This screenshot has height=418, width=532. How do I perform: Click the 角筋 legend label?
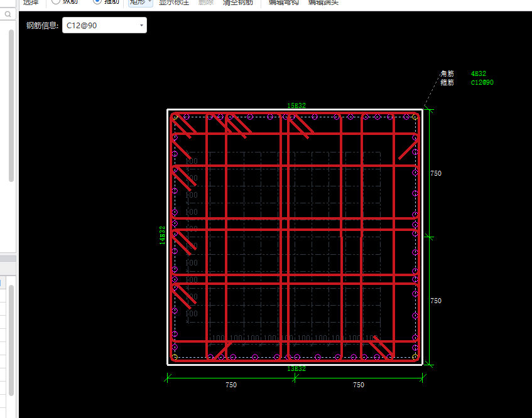pos(447,73)
